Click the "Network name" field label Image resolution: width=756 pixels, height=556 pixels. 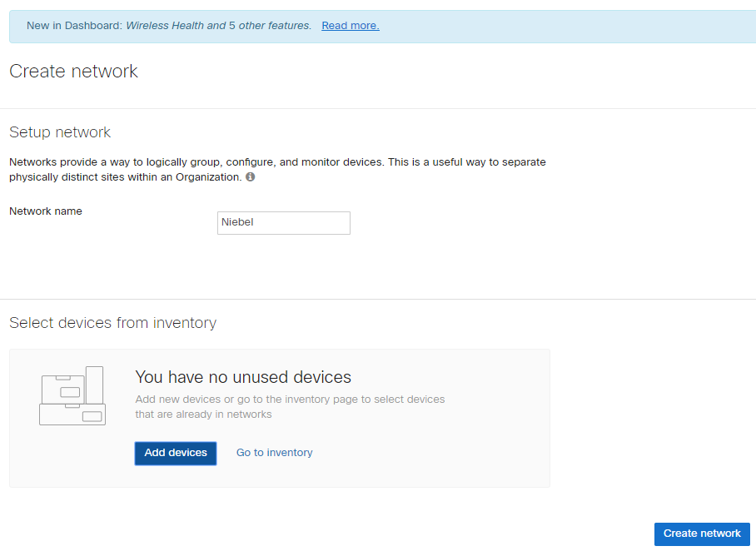pos(46,211)
